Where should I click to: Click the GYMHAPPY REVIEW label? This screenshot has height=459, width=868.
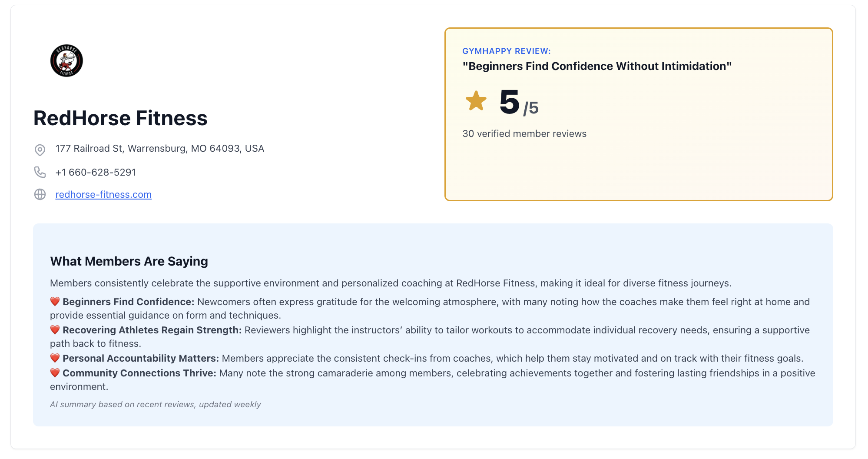point(506,51)
